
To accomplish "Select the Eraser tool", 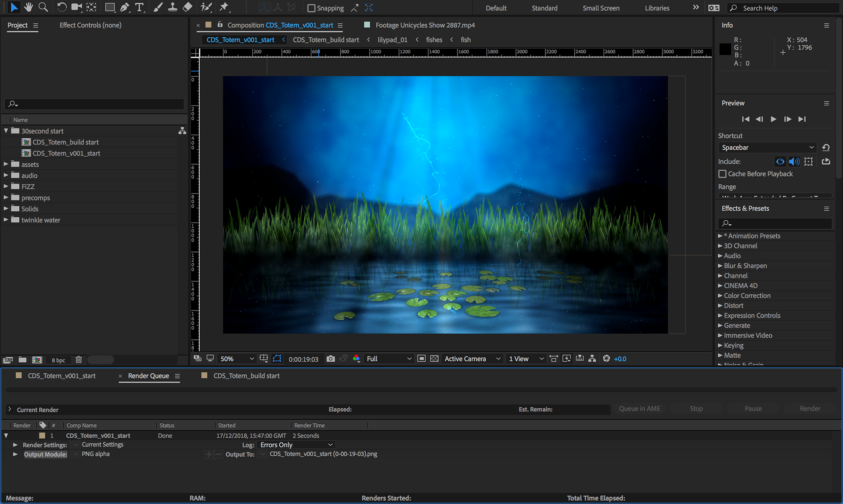I will click(x=187, y=7).
